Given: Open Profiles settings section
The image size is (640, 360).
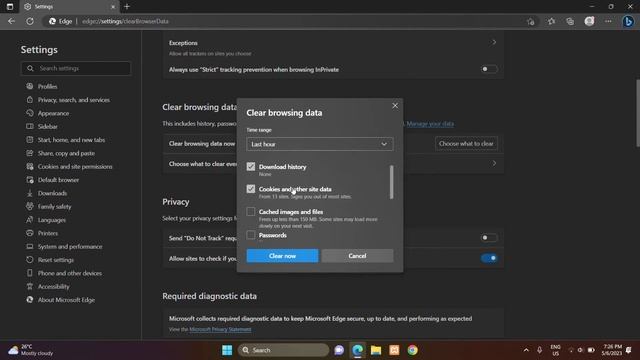Looking at the screenshot, I should point(47,87).
